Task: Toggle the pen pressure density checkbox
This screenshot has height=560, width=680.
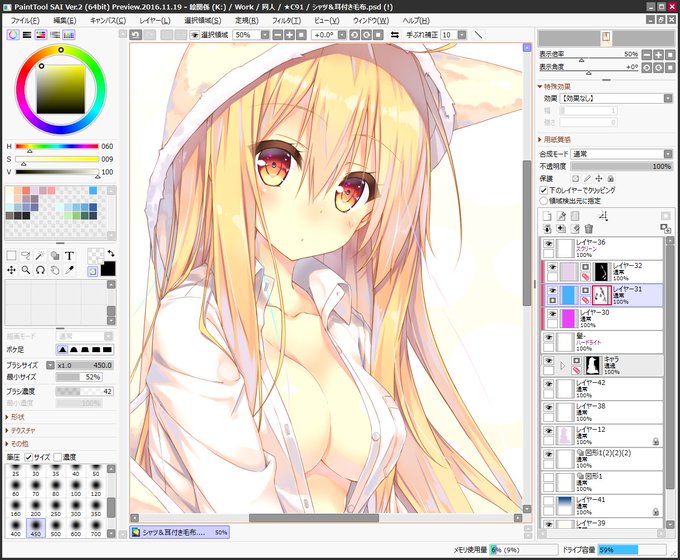Action: [57, 457]
